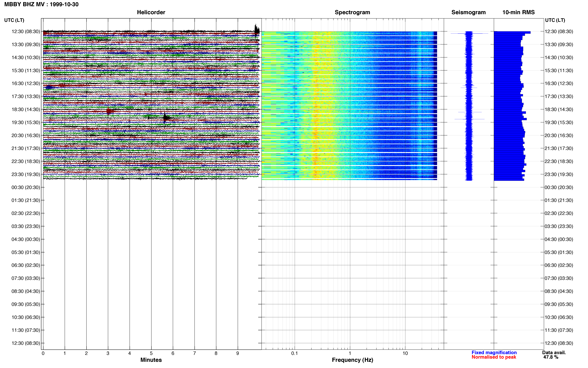Screen dimensions: 588x368
Task: Click the red 'Normalised to peak' legend text
Action: click(x=494, y=357)
